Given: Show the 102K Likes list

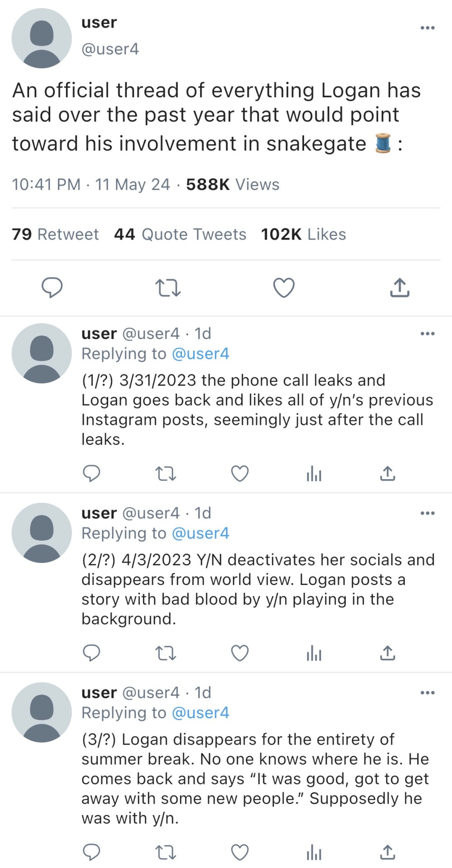Looking at the screenshot, I should (x=303, y=234).
